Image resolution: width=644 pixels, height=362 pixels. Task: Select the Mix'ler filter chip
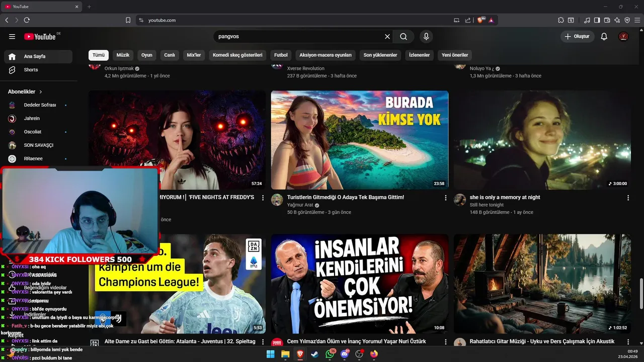pos(194,55)
